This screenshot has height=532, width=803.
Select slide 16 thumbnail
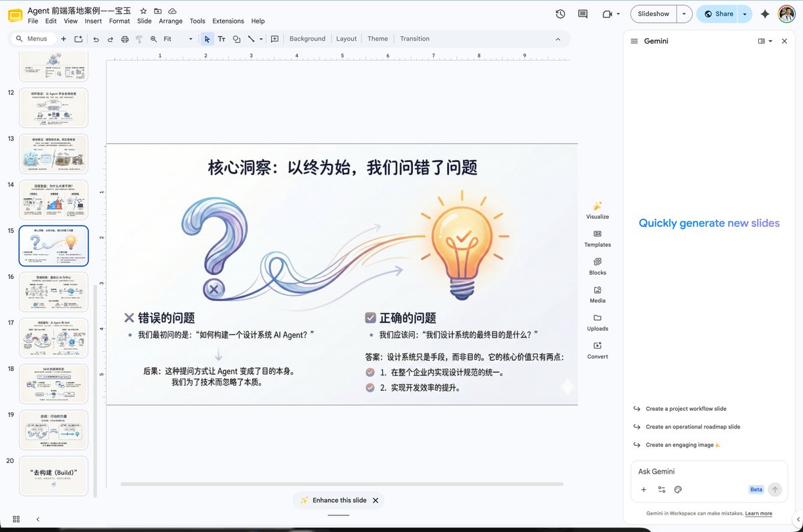[x=54, y=291]
